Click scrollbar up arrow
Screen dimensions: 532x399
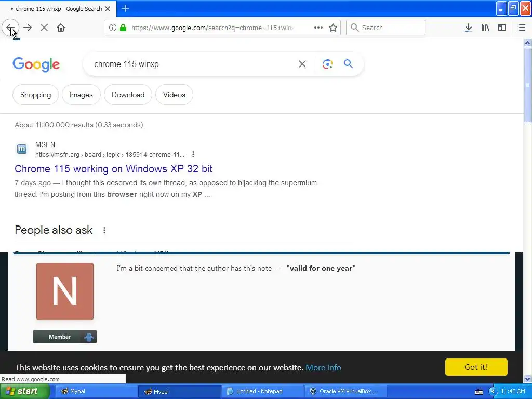click(527, 43)
